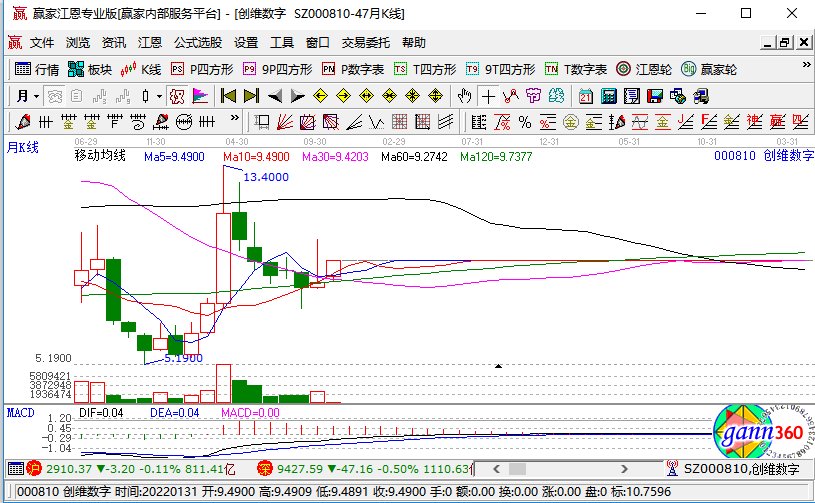This screenshot has height=503, width=815.
Task: Open the 公式选股 menu
Action: (x=198, y=43)
